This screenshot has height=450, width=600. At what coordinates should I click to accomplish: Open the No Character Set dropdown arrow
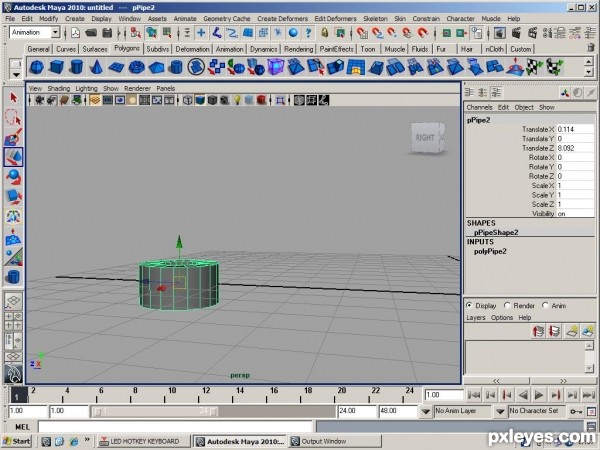500,412
